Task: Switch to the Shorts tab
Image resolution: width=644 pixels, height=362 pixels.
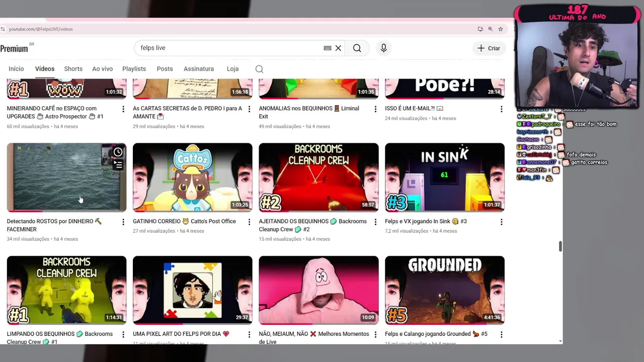Action: point(73,69)
